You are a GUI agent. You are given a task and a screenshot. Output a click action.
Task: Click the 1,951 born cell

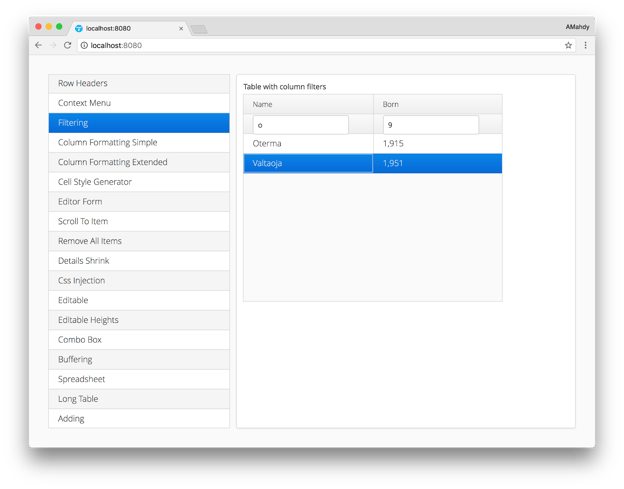pyautogui.click(x=438, y=163)
